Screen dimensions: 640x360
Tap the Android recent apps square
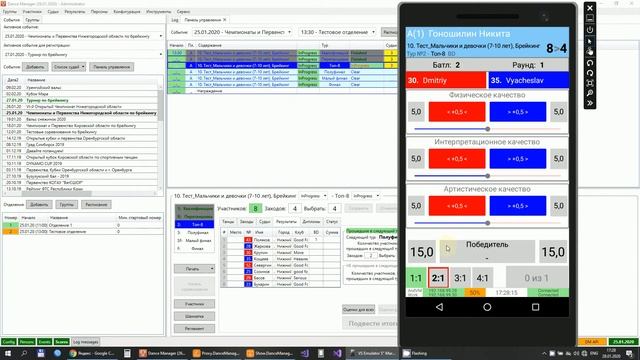(x=535, y=307)
